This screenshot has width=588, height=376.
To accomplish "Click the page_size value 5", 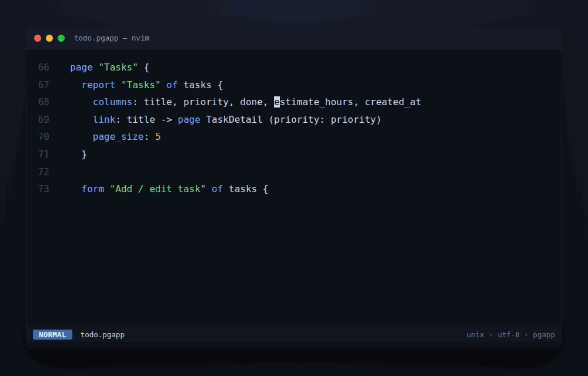I will [x=158, y=137].
